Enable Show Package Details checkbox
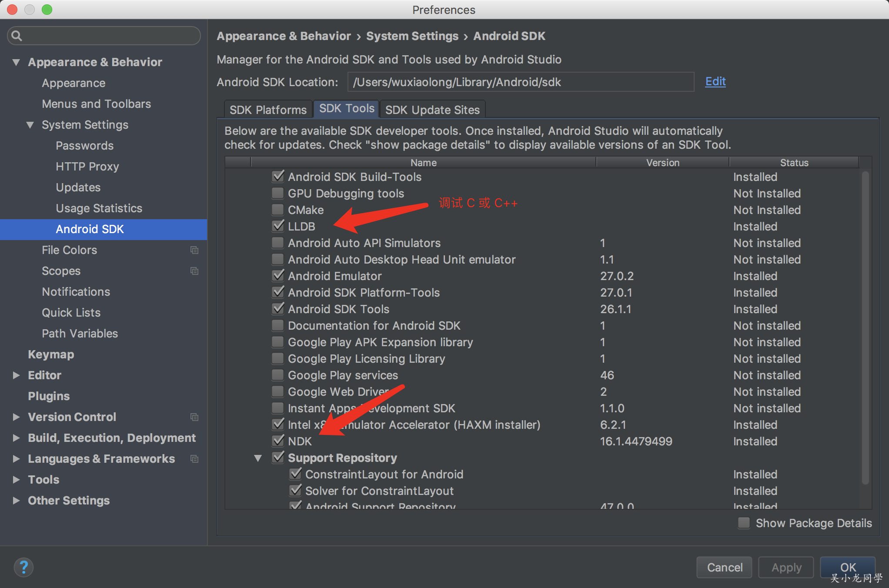Viewport: 889px width, 588px height. click(x=744, y=523)
